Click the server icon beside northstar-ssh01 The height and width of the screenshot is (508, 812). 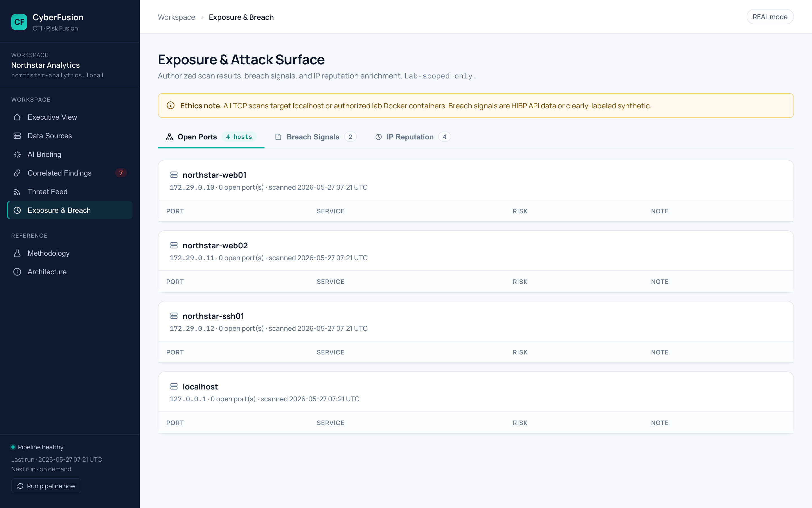pos(174,316)
